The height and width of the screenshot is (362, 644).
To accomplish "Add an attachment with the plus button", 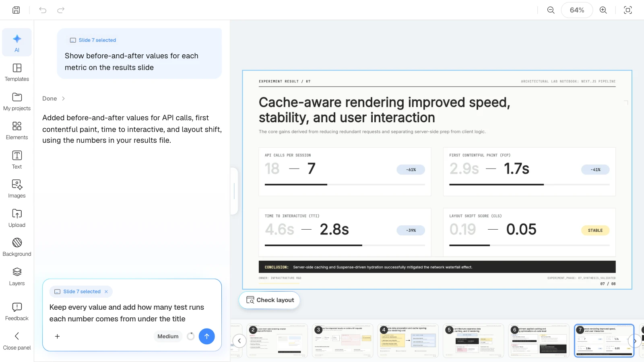I will (57, 336).
